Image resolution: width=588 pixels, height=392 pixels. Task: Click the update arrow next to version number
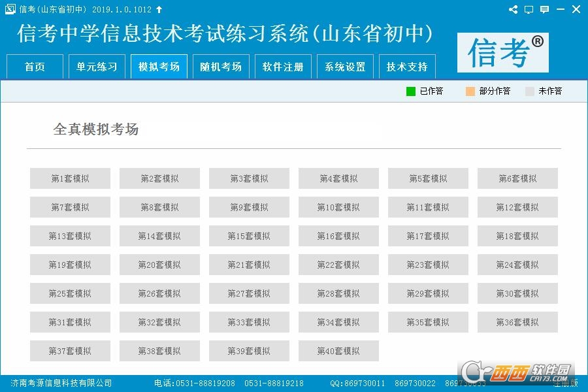pyautogui.click(x=159, y=9)
